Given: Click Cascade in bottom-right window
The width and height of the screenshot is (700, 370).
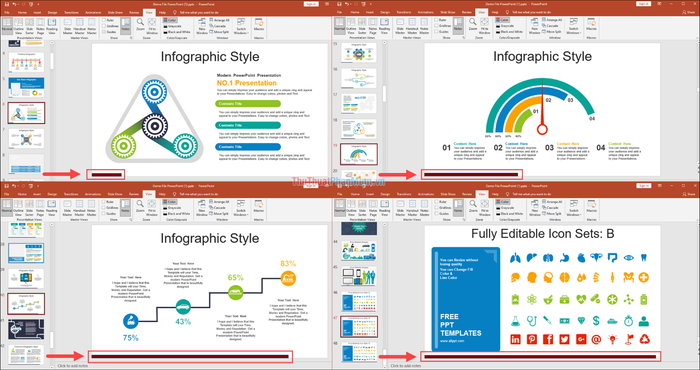Looking at the screenshot, I should click(550, 208).
